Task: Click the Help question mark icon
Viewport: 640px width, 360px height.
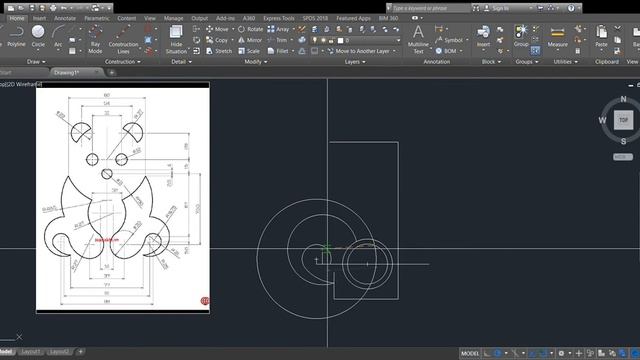Action: pyautogui.click(x=571, y=8)
